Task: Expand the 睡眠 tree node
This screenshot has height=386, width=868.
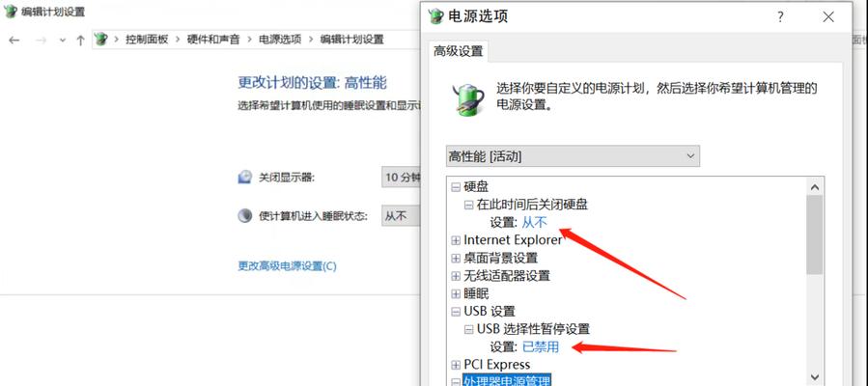Action: point(456,293)
